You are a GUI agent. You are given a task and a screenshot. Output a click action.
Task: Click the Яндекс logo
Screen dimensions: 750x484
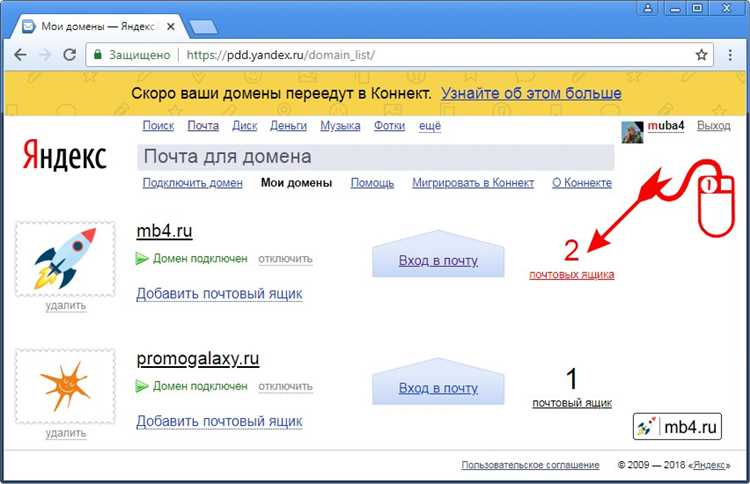[64, 156]
